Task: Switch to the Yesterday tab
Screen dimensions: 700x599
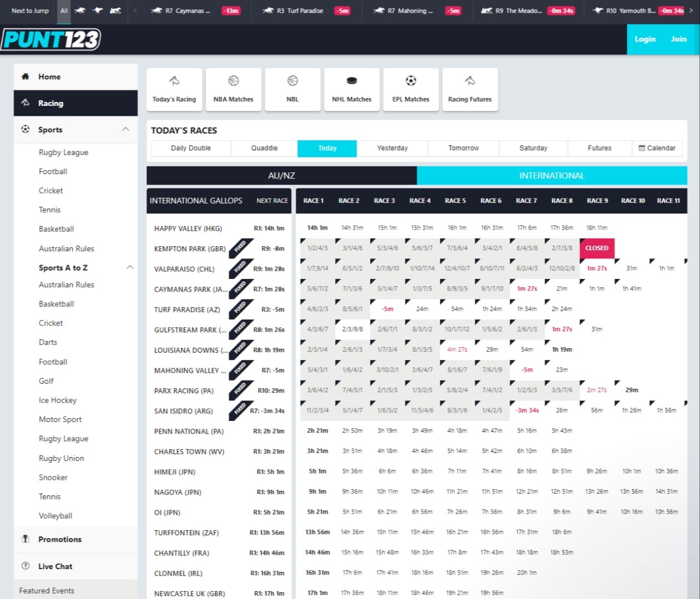Action: pyautogui.click(x=392, y=148)
